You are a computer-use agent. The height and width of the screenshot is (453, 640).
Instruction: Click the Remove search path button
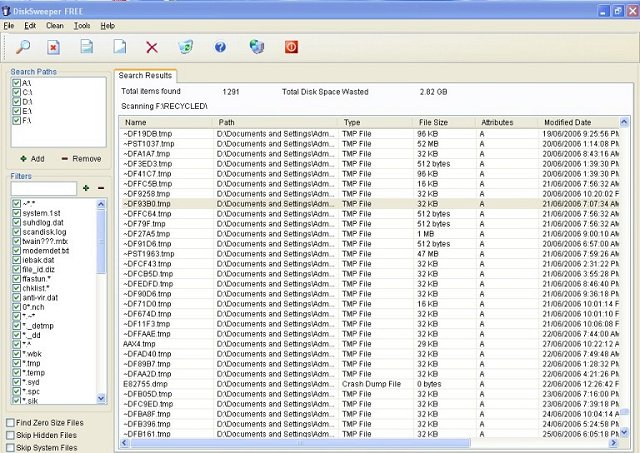(x=79, y=159)
